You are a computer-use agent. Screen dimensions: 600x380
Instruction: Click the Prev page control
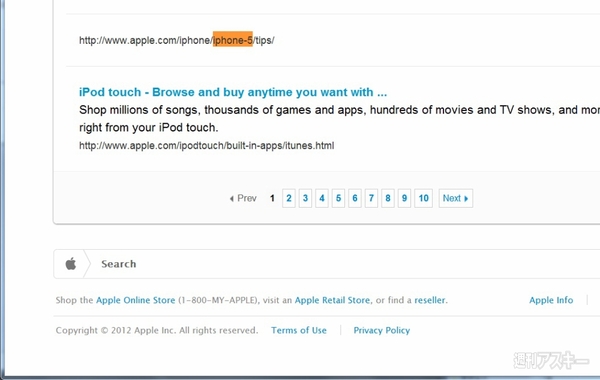click(x=243, y=198)
